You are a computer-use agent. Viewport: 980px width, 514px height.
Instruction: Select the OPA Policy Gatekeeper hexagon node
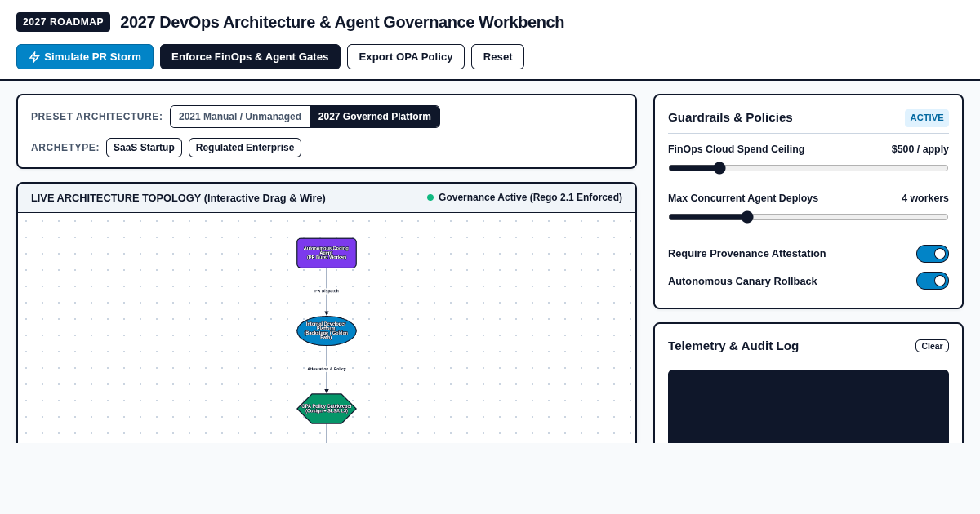pos(327,409)
